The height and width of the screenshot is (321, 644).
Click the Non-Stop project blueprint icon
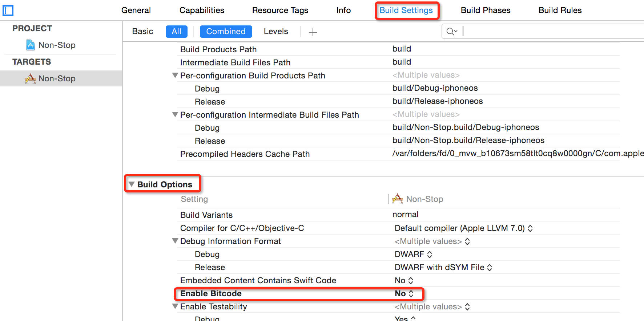31,45
